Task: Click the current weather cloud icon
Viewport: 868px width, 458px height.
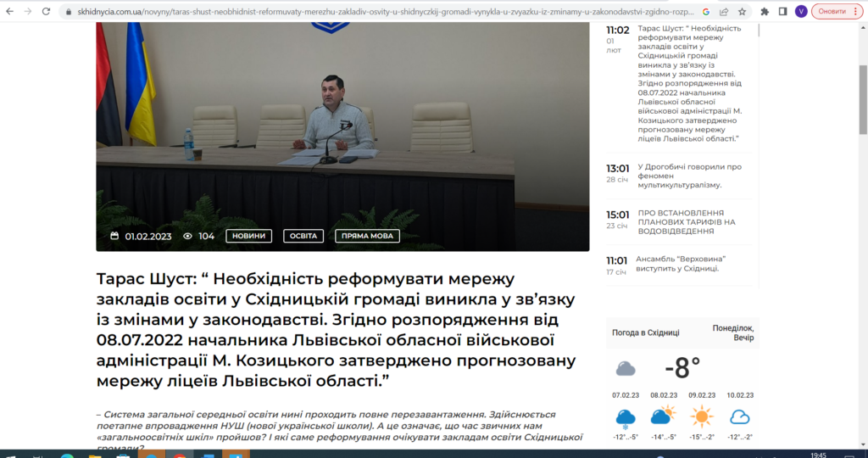Action: tap(626, 369)
